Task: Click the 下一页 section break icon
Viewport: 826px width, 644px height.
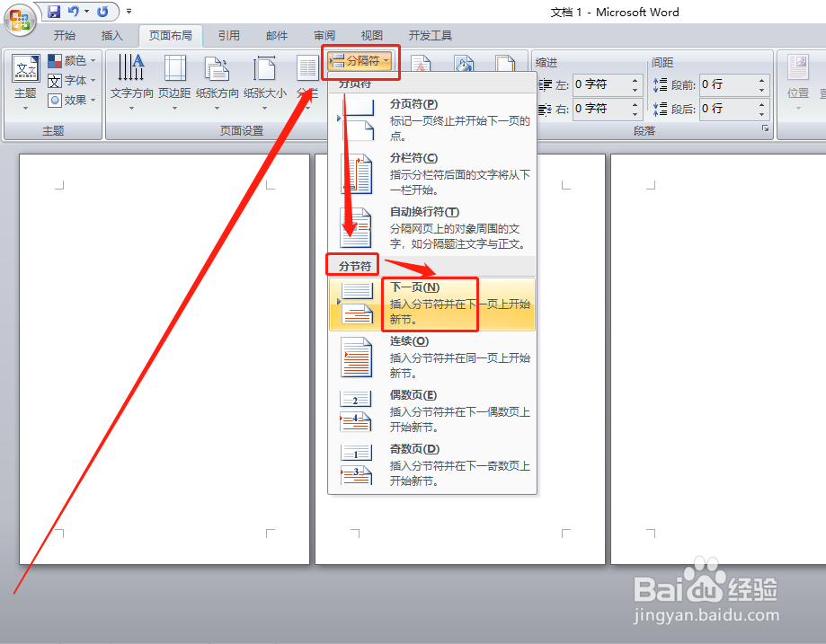Action: coord(357,304)
